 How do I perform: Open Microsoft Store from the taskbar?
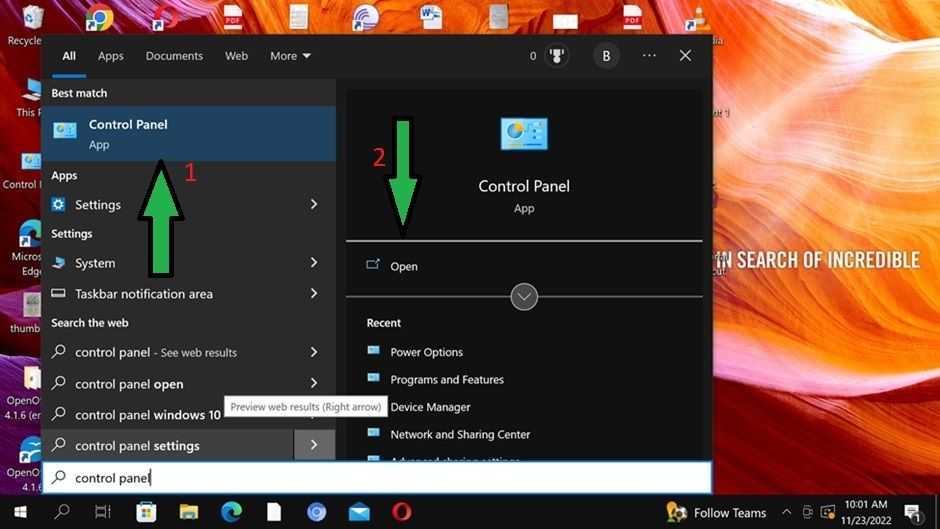click(x=146, y=512)
